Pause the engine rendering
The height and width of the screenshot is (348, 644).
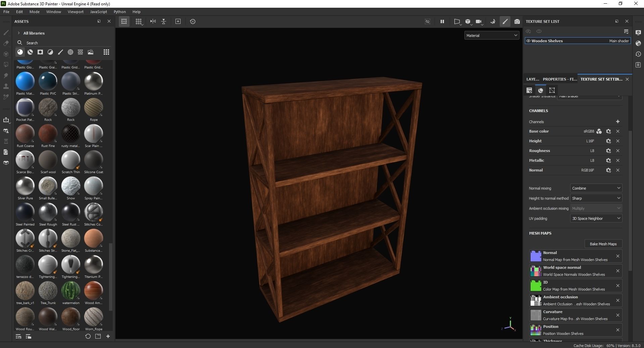point(442,21)
